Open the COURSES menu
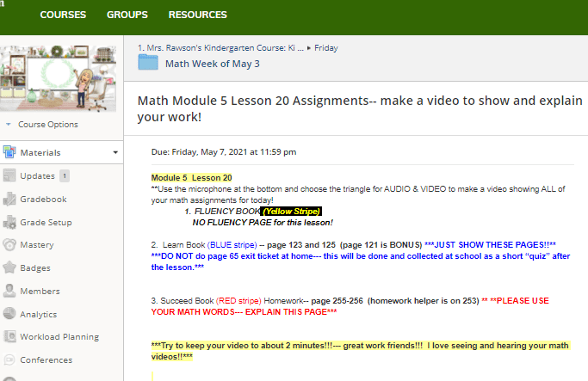 [63, 15]
